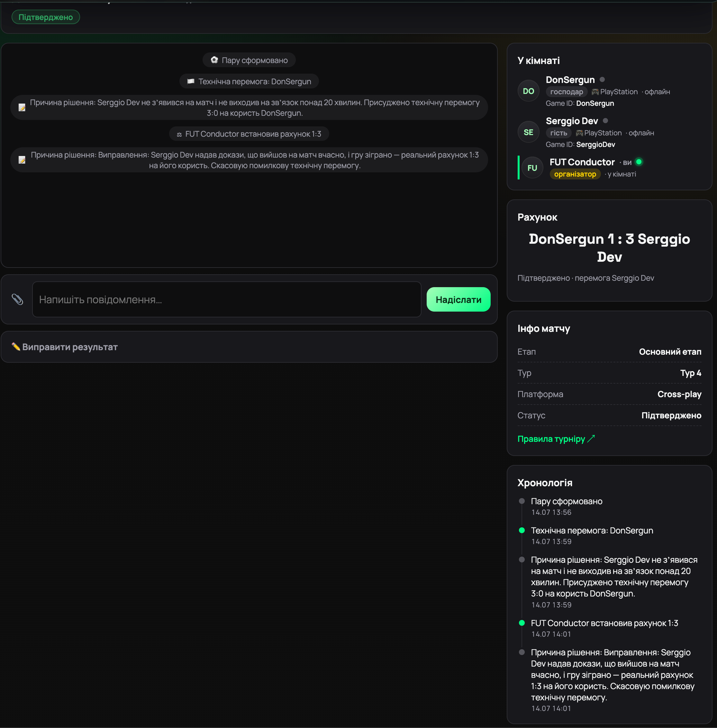Click the 'господар' badge under DonSergun

[x=567, y=92]
